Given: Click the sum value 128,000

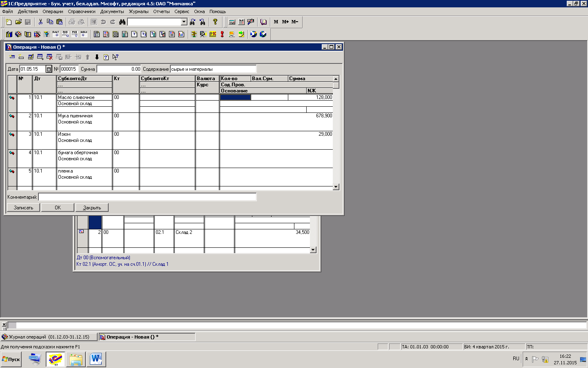Looking at the screenshot, I should (x=324, y=97).
